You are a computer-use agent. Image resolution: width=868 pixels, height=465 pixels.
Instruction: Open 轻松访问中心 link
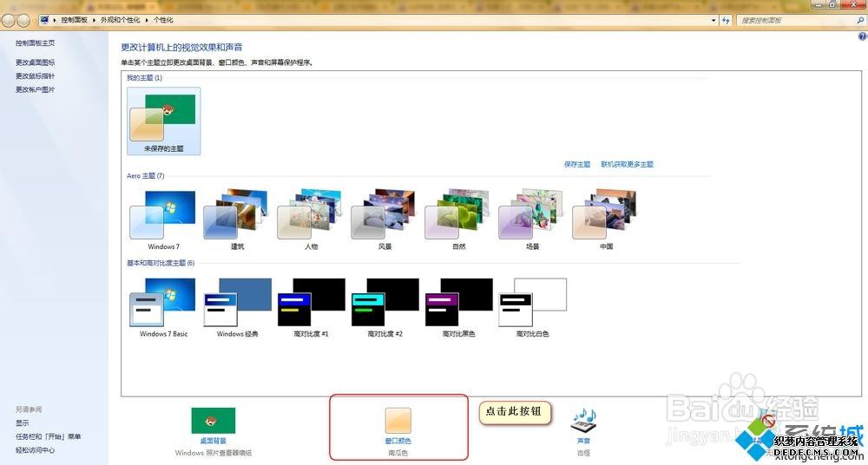[x=35, y=450]
